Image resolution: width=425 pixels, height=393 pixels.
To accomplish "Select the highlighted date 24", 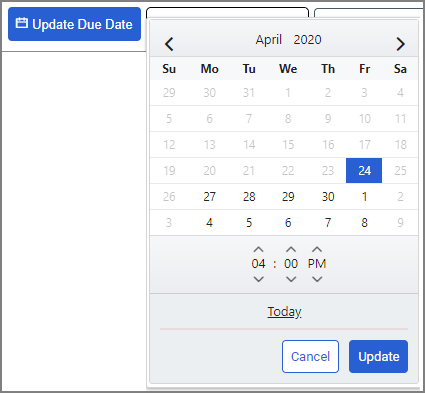I will point(364,171).
